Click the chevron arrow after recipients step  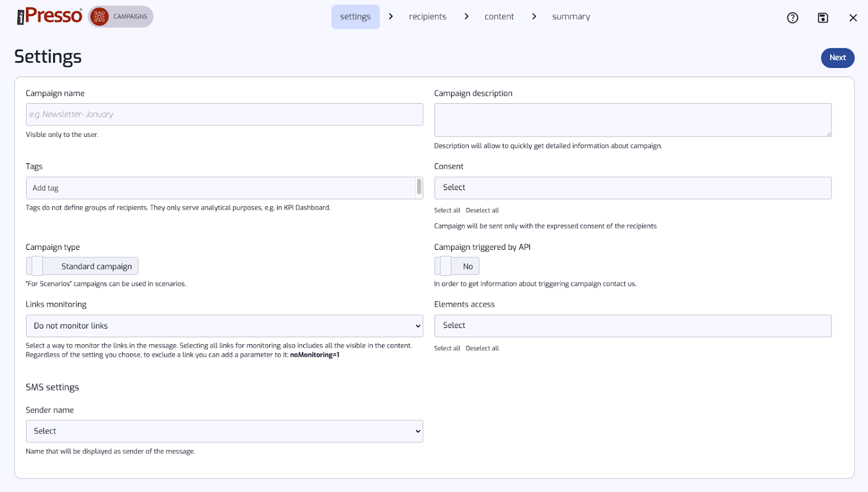click(466, 17)
